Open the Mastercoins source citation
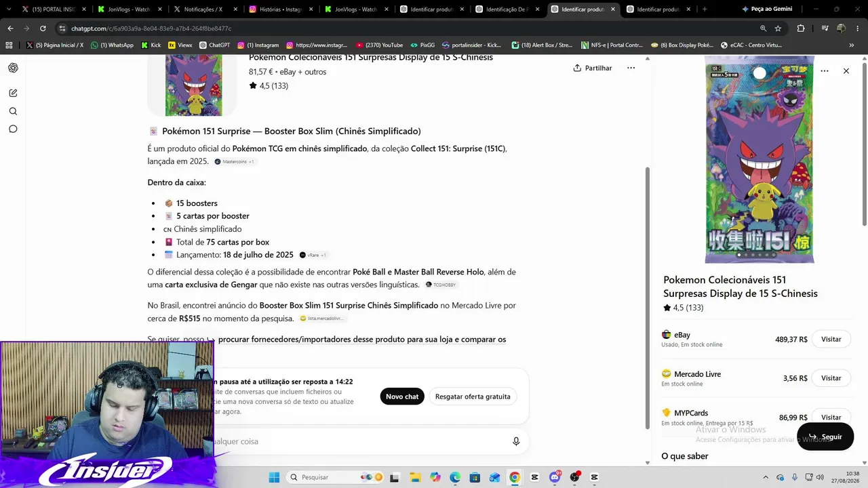 click(234, 161)
